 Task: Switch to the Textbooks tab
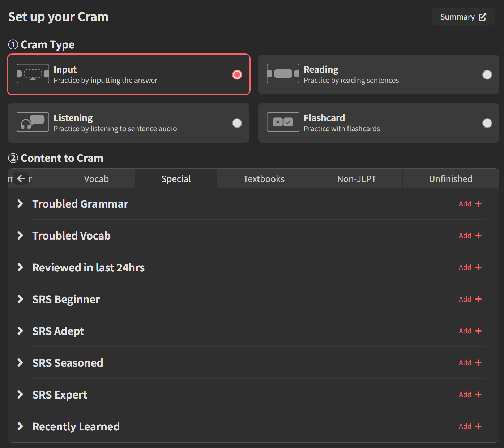(x=264, y=179)
